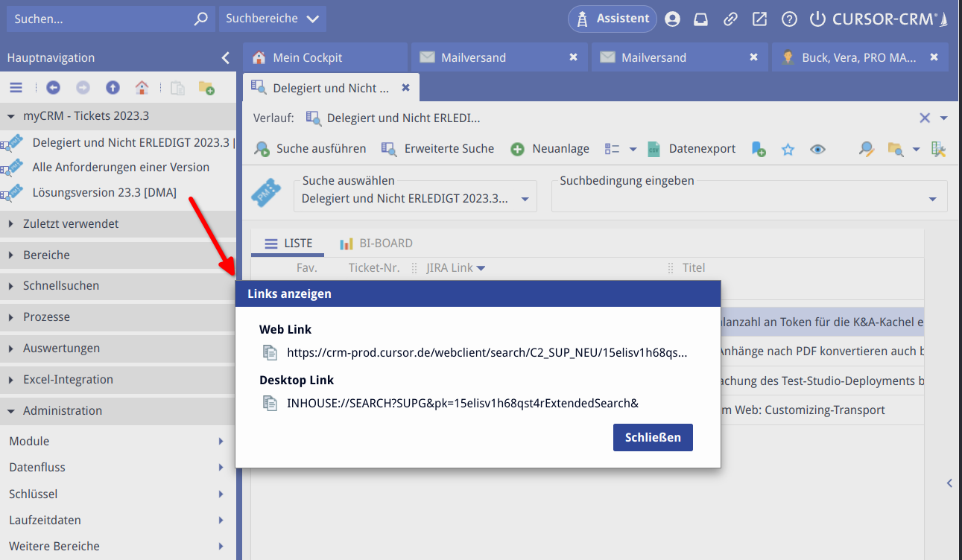The height and width of the screenshot is (560, 962).
Task: Click the Assistent button
Action: pyautogui.click(x=613, y=19)
